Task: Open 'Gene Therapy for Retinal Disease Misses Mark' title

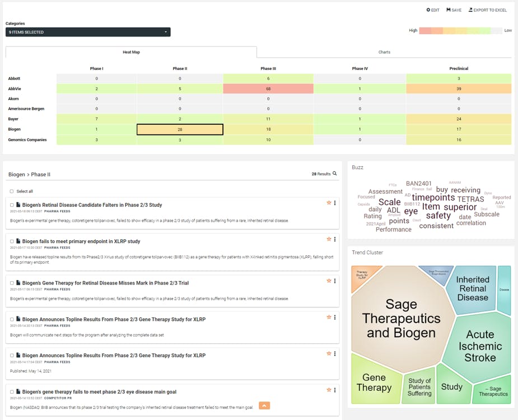Action: point(105,283)
